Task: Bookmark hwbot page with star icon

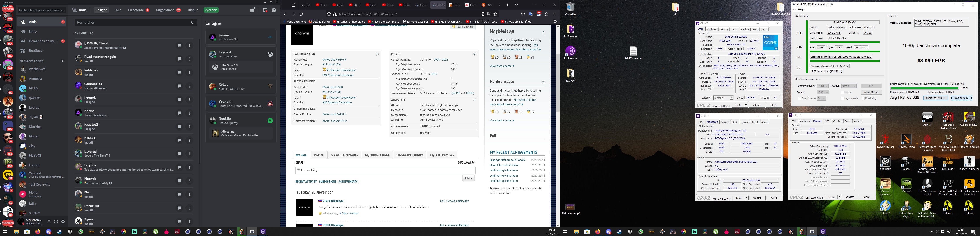Action: 495,14
